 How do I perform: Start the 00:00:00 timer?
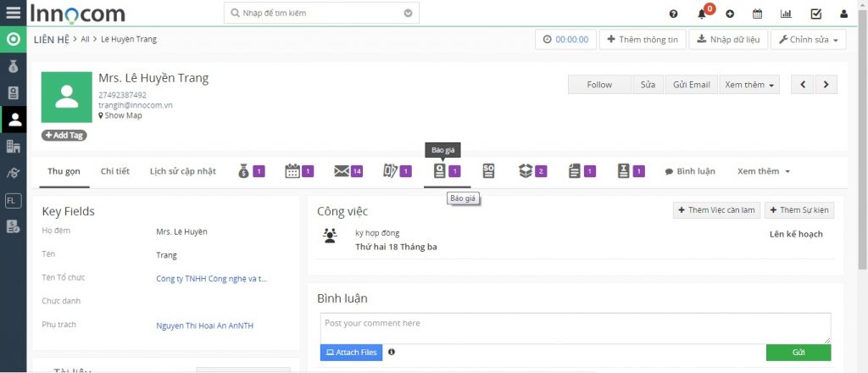[x=565, y=40]
